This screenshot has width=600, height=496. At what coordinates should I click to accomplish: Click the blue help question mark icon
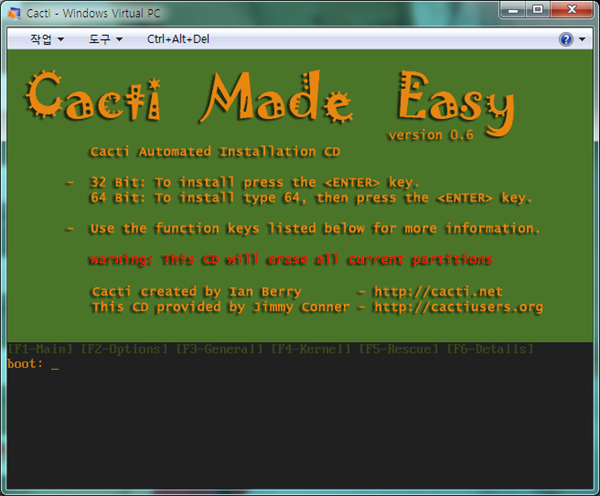[566, 39]
